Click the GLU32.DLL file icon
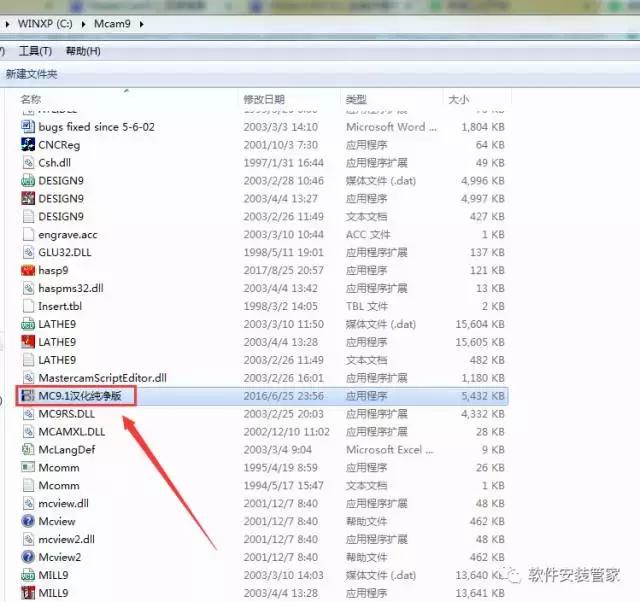This screenshot has width=640, height=602. click(28, 252)
